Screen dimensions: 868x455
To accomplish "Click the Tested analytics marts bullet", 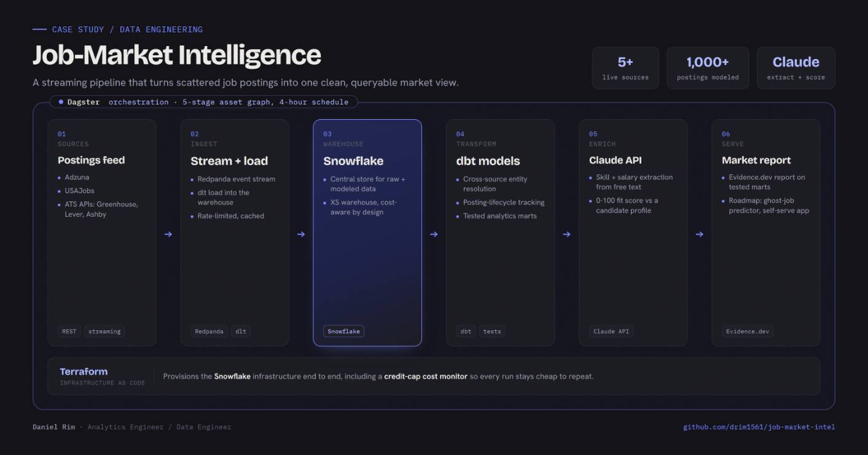I will pyautogui.click(x=500, y=216).
